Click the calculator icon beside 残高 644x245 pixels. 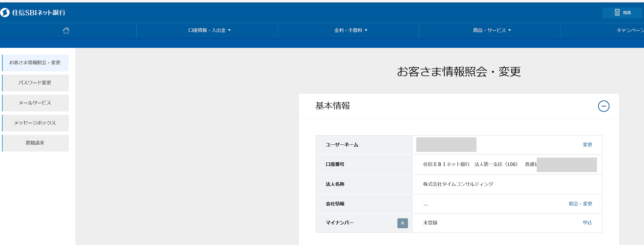pos(617,13)
